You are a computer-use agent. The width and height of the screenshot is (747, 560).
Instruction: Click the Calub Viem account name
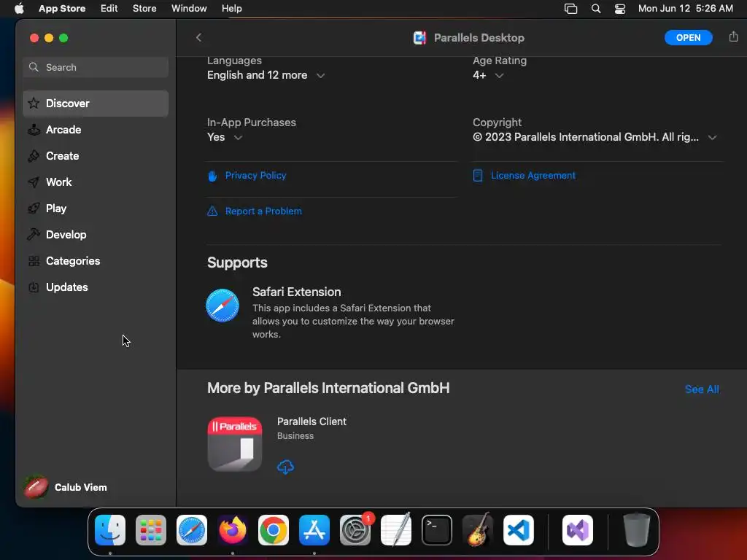click(x=80, y=487)
